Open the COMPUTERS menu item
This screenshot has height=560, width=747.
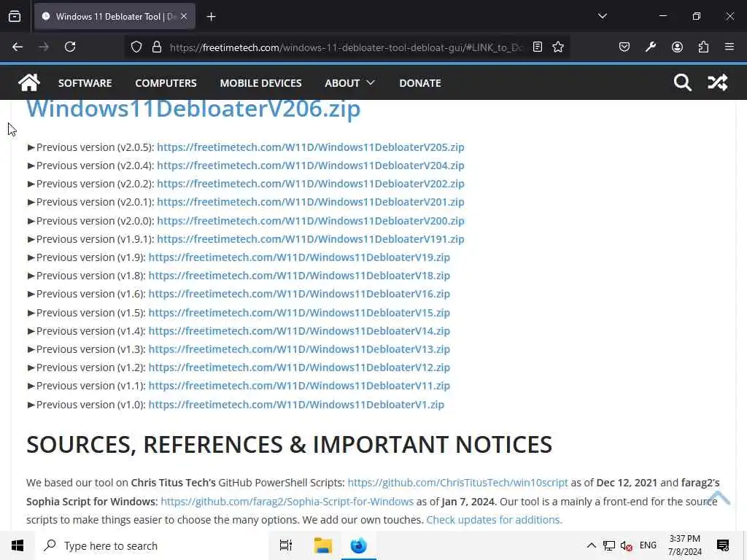pyautogui.click(x=166, y=83)
